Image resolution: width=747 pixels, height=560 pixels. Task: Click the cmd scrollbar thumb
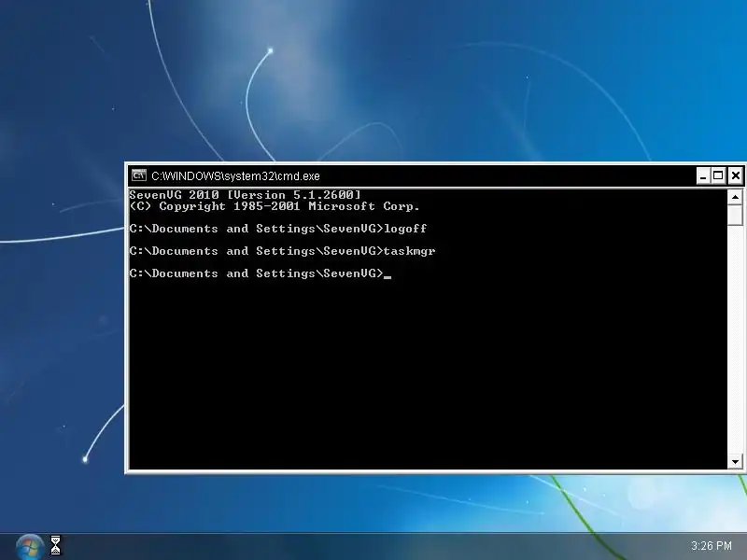pyautogui.click(x=735, y=215)
